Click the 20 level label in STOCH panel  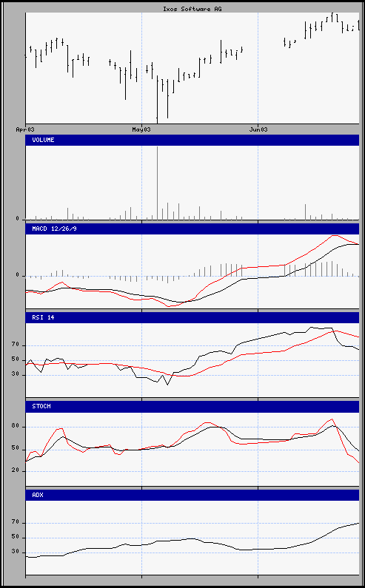(x=16, y=470)
